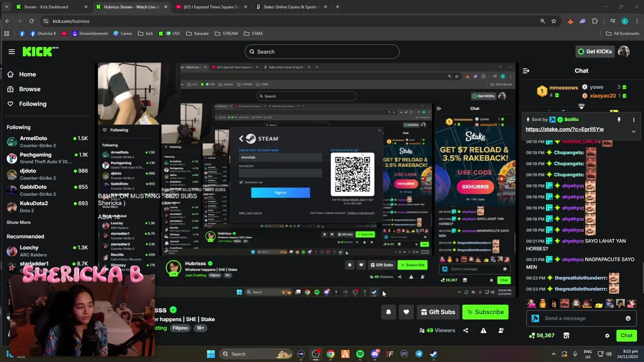The height and width of the screenshot is (362, 644).
Task: Open the Get KICKs button
Action: 595,51
